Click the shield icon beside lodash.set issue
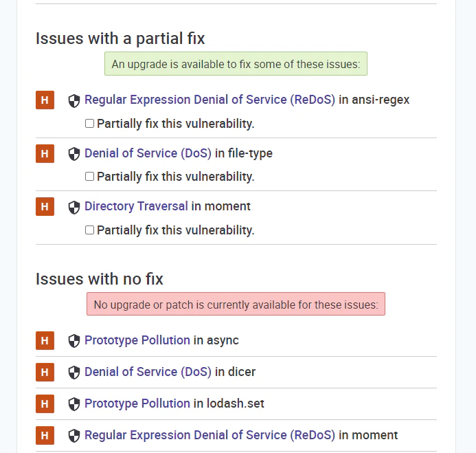Screen dimensions: 476x453 click(74, 404)
